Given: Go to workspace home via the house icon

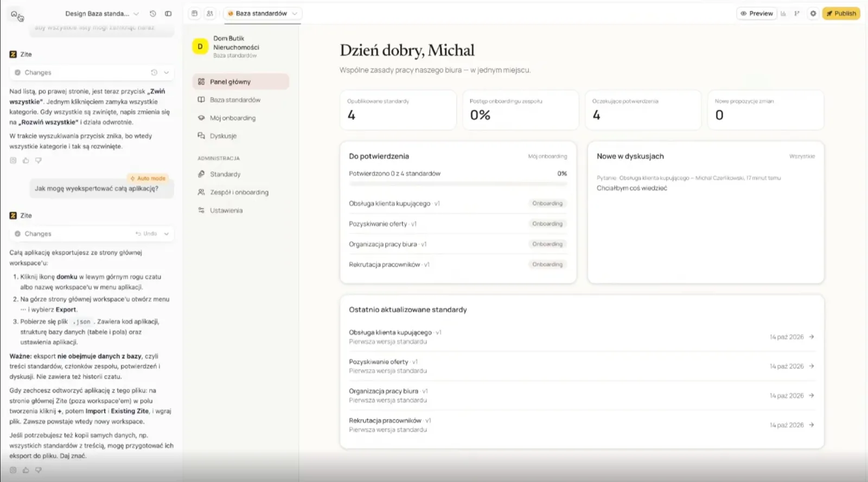Looking at the screenshot, I should [14, 14].
